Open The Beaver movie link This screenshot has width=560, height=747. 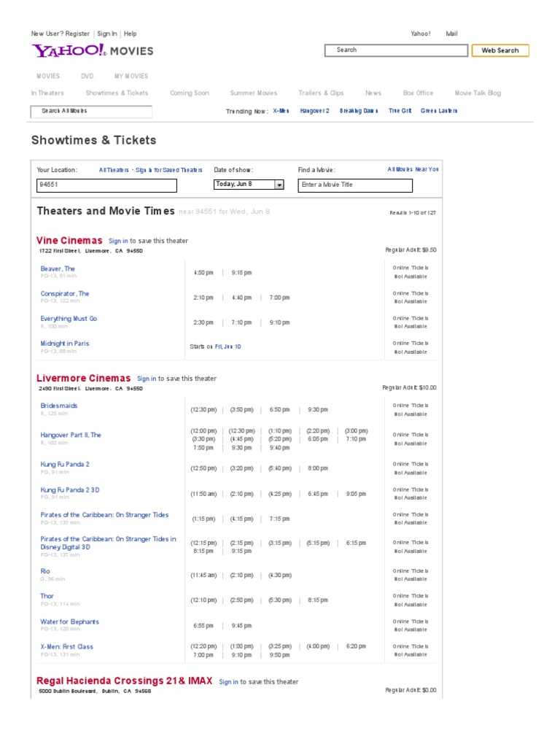pos(58,268)
